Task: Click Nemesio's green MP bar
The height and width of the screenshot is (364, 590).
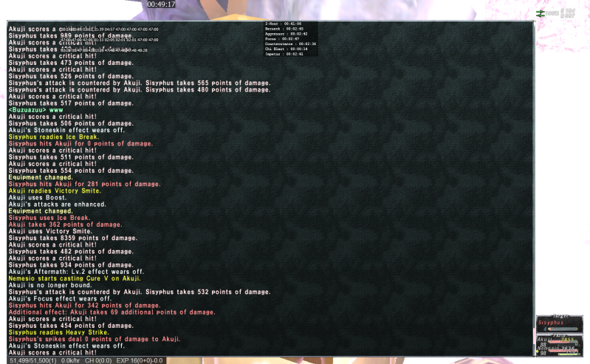Action: pos(569,354)
